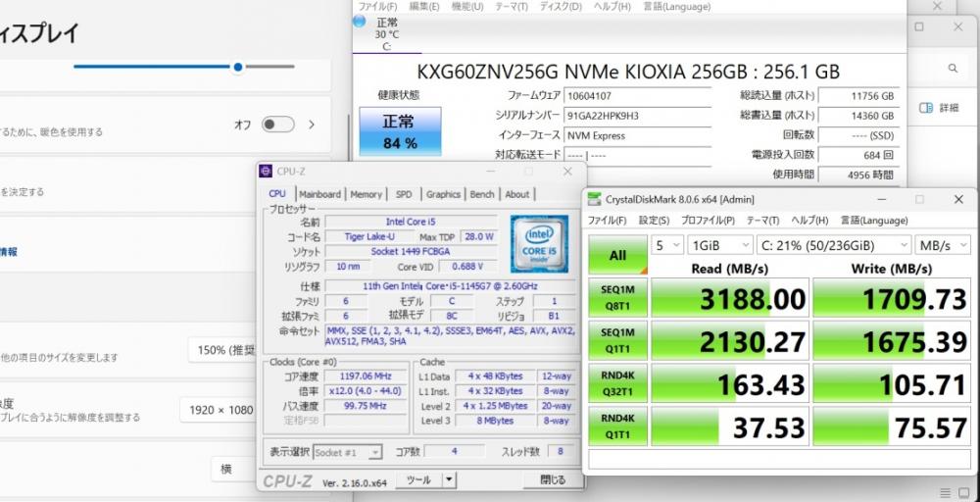Viewport: 980px width, 502px height.
Task: Click the 37.53 RND4K Q1T1 read result
Action: pyautogui.click(x=730, y=427)
